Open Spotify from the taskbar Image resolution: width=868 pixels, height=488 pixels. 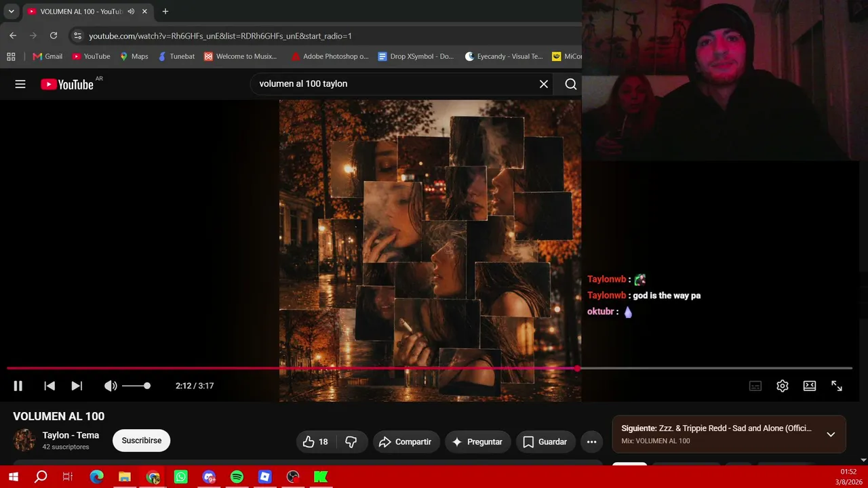(x=237, y=477)
